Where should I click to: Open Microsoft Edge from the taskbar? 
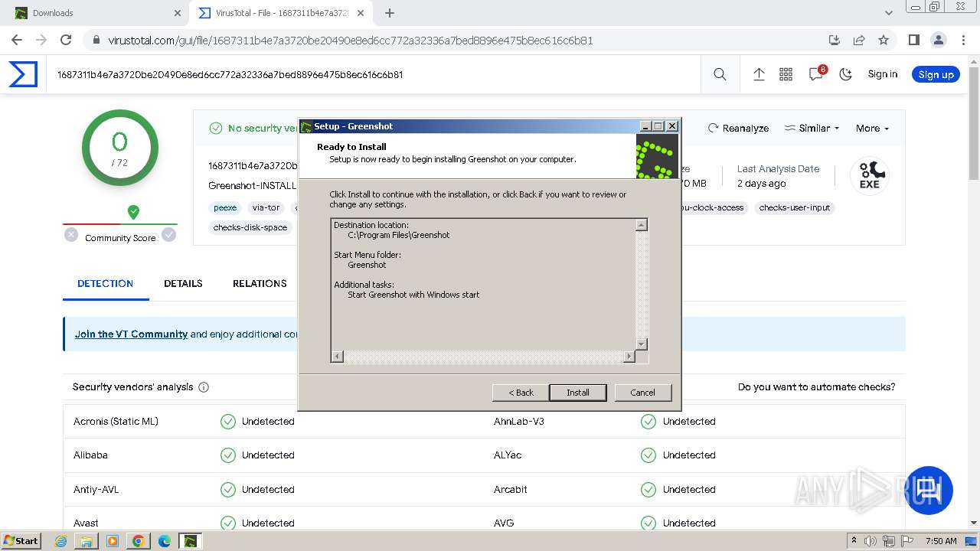point(164,541)
